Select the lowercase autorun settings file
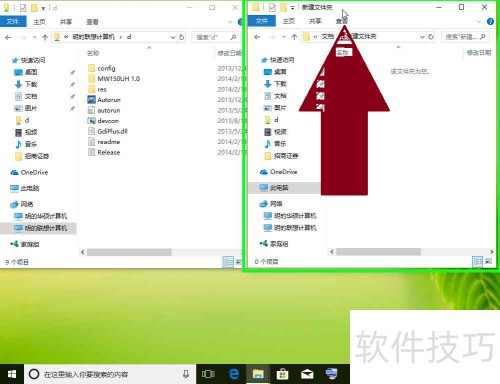The image size is (500, 384). [x=104, y=110]
